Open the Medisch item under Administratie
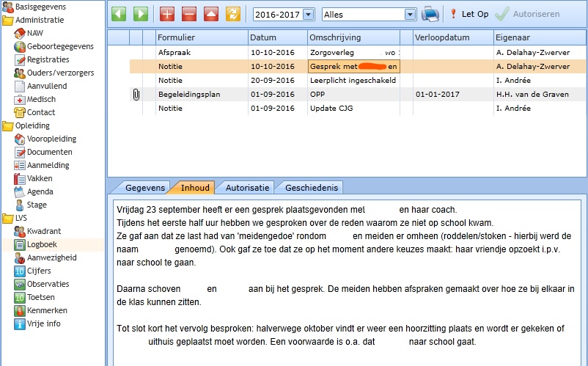This screenshot has height=366, width=588. point(43,99)
